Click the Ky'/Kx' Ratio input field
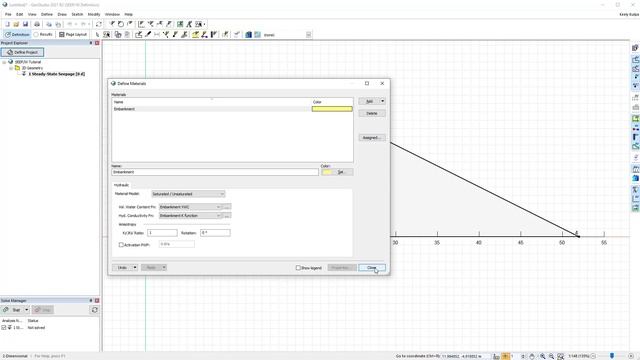Screen dimensions: 640x360 tap(162, 233)
